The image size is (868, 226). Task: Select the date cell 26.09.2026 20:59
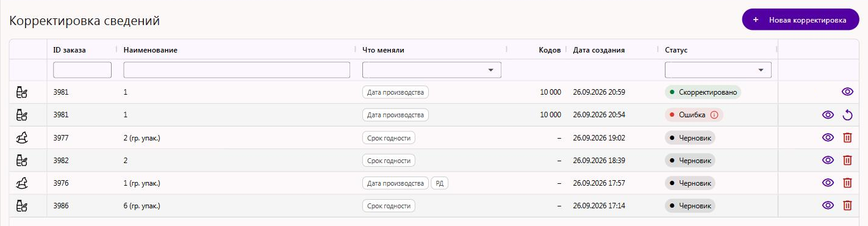click(599, 92)
